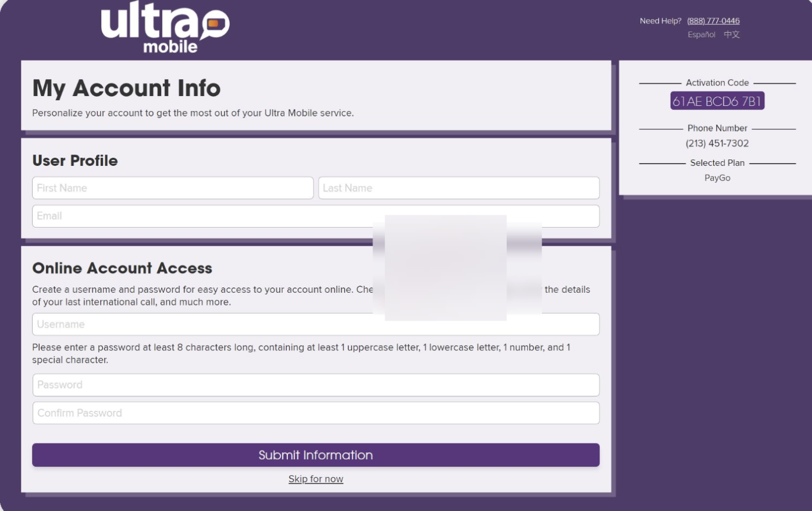Click the Personalize your account subtitle

click(193, 113)
